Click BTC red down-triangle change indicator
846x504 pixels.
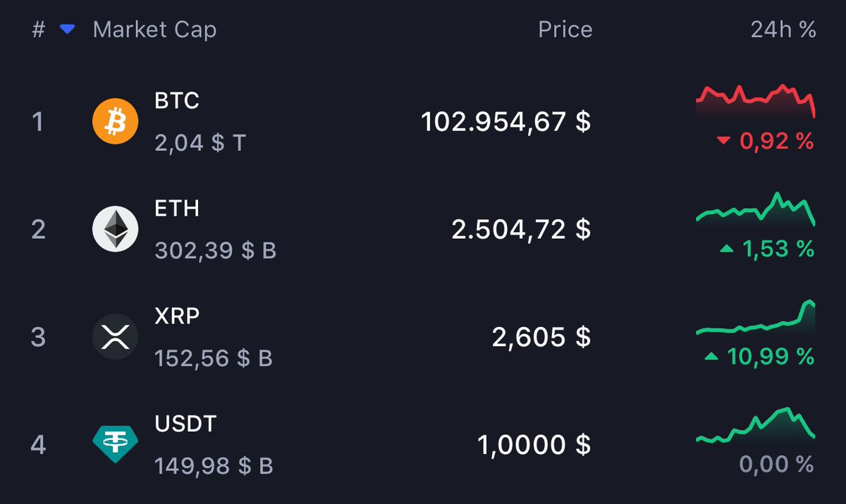point(723,142)
